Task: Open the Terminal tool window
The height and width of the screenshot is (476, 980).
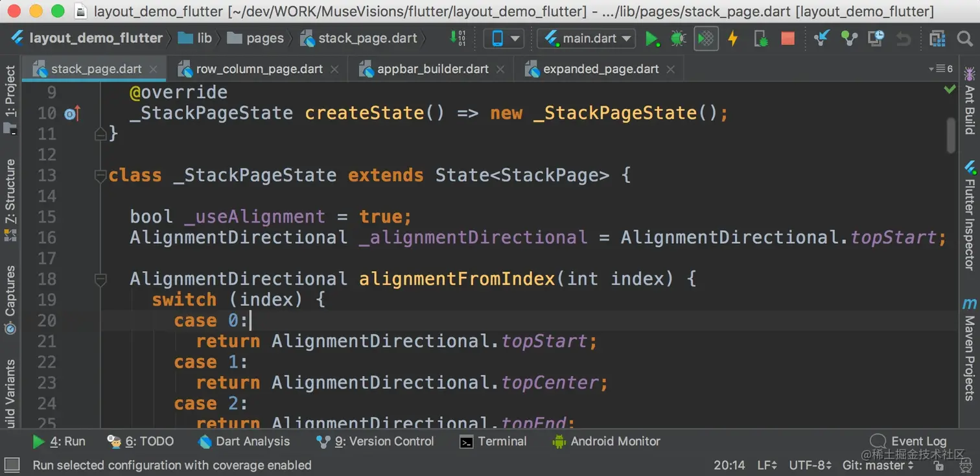Action: pyautogui.click(x=493, y=442)
